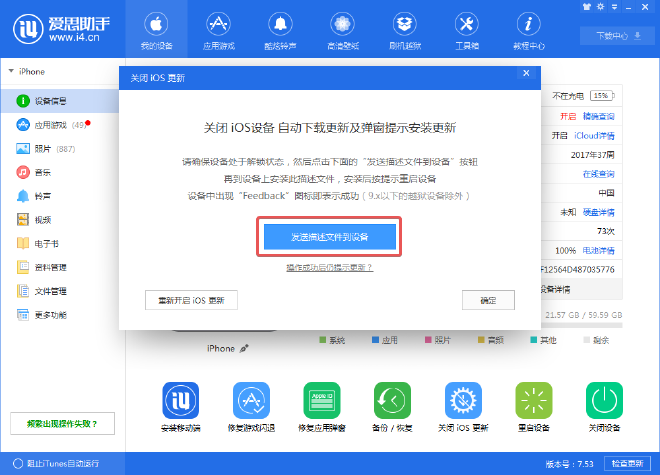Select 应用游戏 (49) in the sidebar
Image resolution: width=660 pixels, height=475 pixels.
click(x=59, y=125)
